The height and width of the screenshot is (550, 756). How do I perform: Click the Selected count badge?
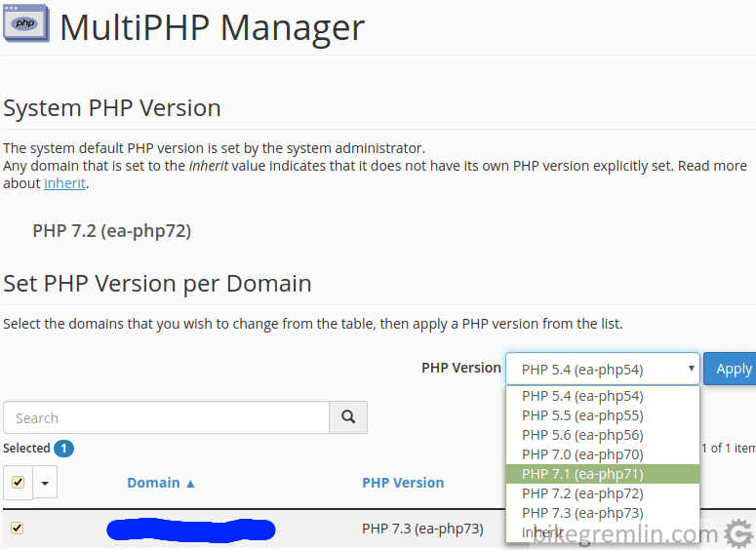tap(63, 449)
